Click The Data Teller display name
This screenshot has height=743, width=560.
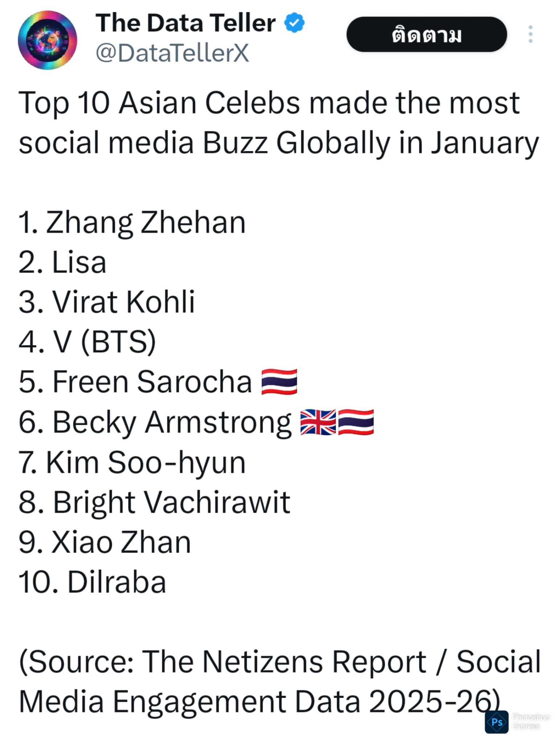tap(185, 23)
